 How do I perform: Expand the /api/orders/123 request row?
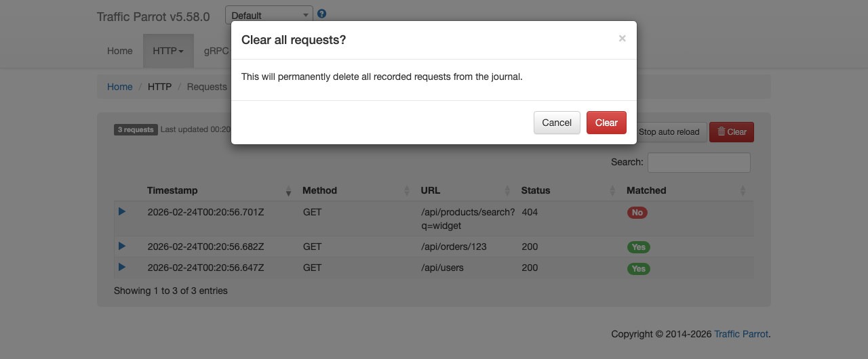point(122,246)
